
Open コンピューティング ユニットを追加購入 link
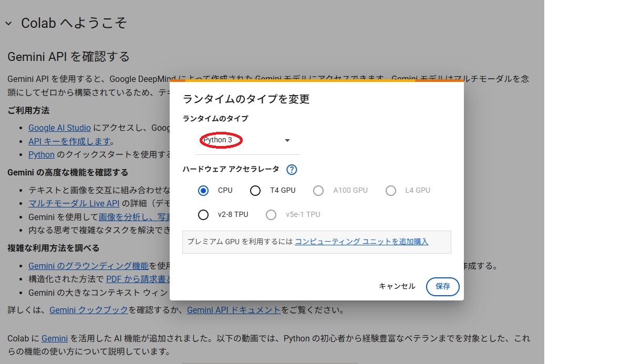coord(361,242)
